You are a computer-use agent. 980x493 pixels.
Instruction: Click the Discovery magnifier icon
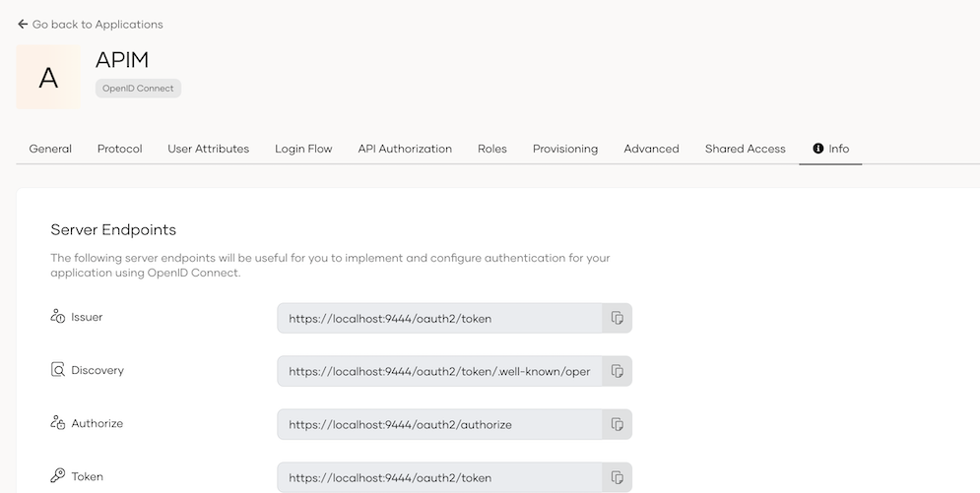pos(57,370)
